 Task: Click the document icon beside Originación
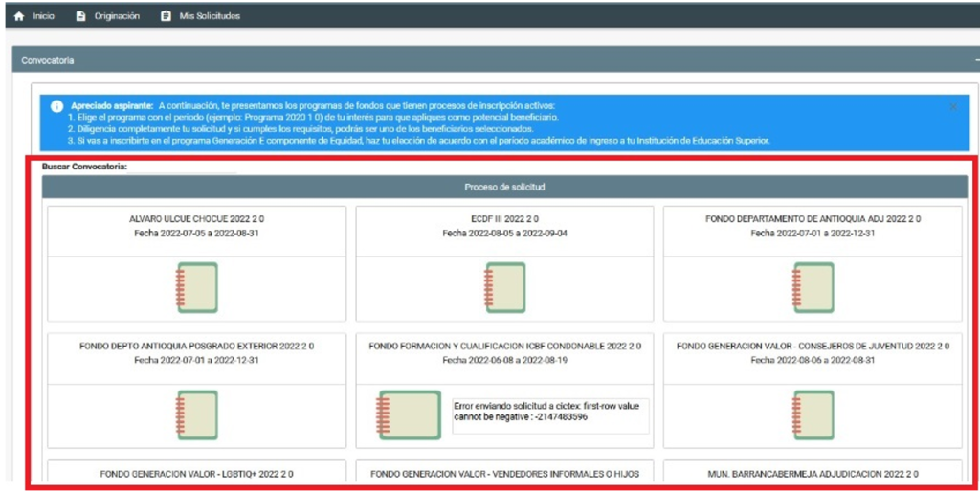81,16
